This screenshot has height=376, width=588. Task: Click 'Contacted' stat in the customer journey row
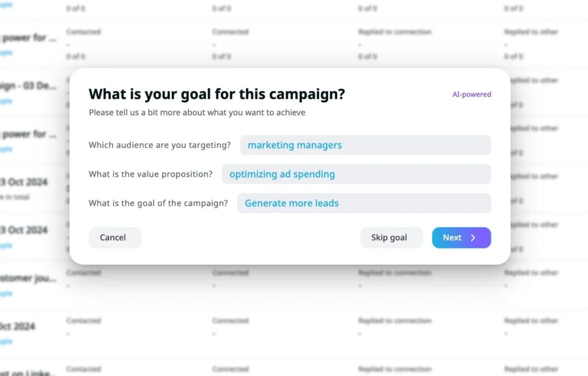pos(83,273)
